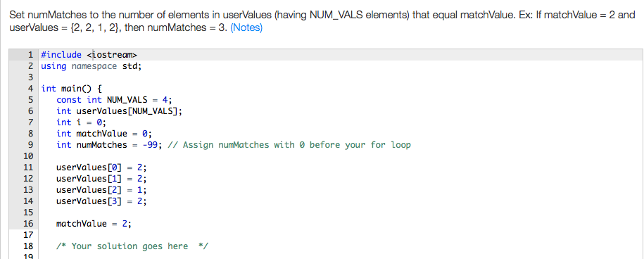Click the comment about assigning numMatches
The height and width of the screenshot is (259, 644).
pos(289,145)
